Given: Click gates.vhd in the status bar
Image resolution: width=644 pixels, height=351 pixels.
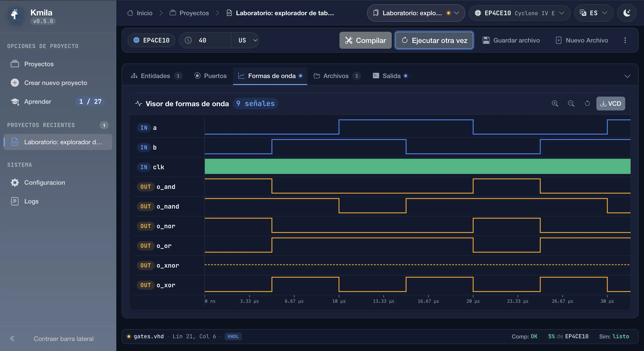Looking at the screenshot, I should click(148, 336).
